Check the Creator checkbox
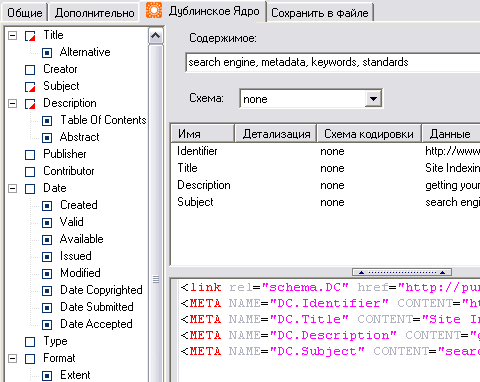The image size is (480, 382). tap(30, 70)
